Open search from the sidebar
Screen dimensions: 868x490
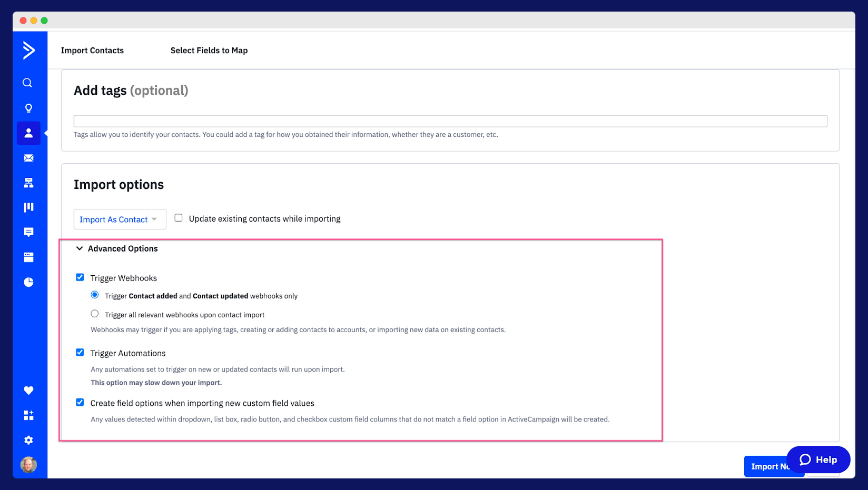tap(28, 83)
